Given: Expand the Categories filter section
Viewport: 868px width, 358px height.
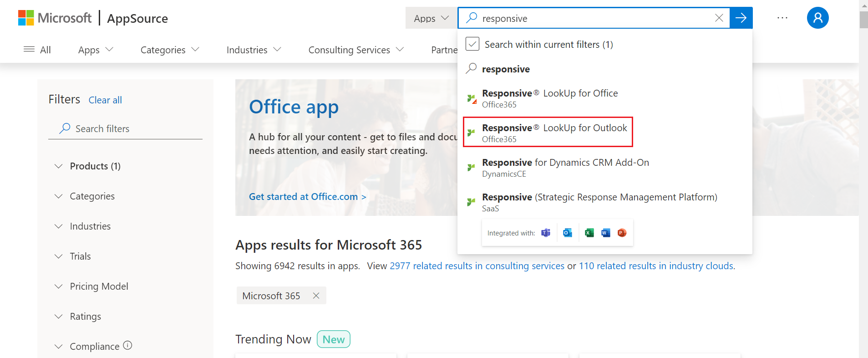Looking at the screenshot, I should [x=84, y=196].
